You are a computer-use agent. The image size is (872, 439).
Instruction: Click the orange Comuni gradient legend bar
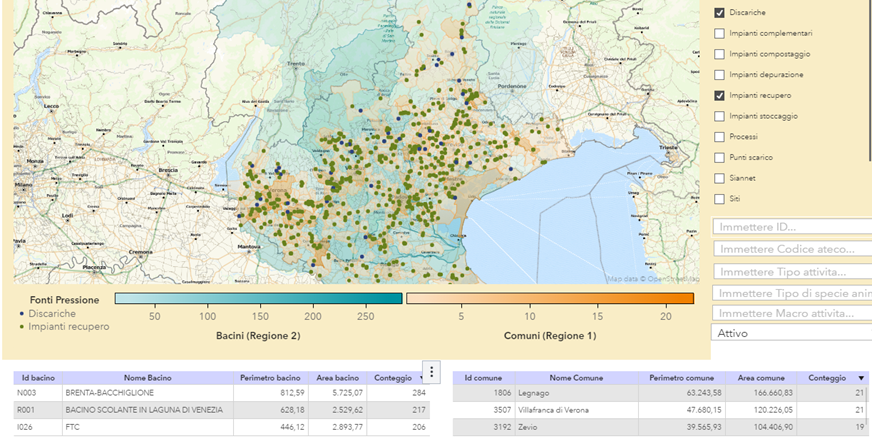point(549,298)
